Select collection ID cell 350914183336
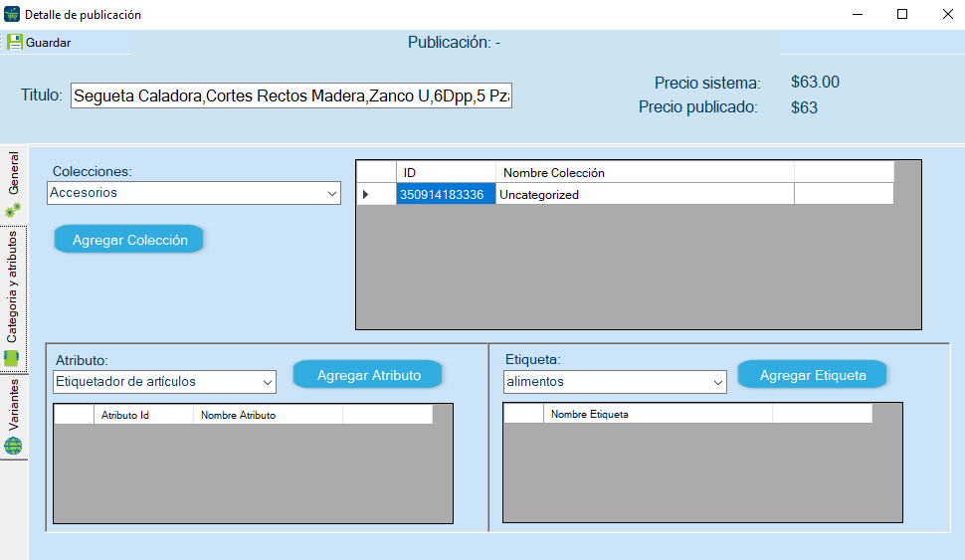The image size is (965, 560). point(446,195)
